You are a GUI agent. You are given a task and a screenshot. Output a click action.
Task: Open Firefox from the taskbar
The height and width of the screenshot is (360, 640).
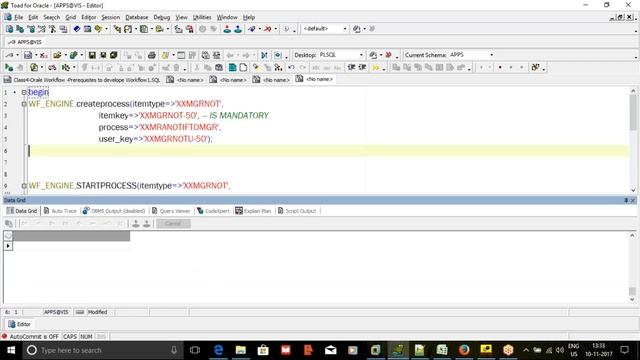click(x=464, y=350)
